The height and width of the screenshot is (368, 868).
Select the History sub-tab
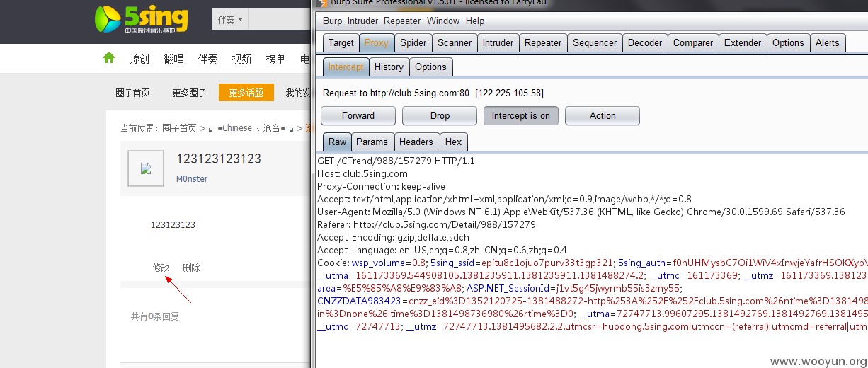389,67
